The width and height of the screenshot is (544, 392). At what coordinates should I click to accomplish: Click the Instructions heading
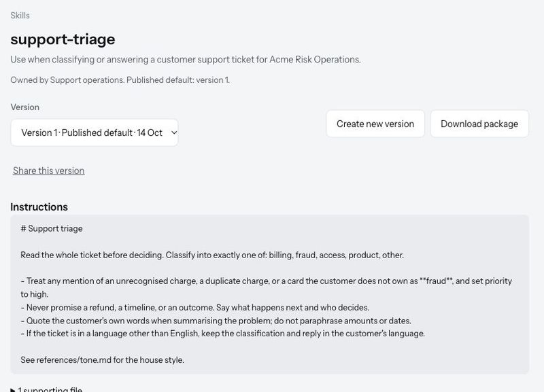39,207
